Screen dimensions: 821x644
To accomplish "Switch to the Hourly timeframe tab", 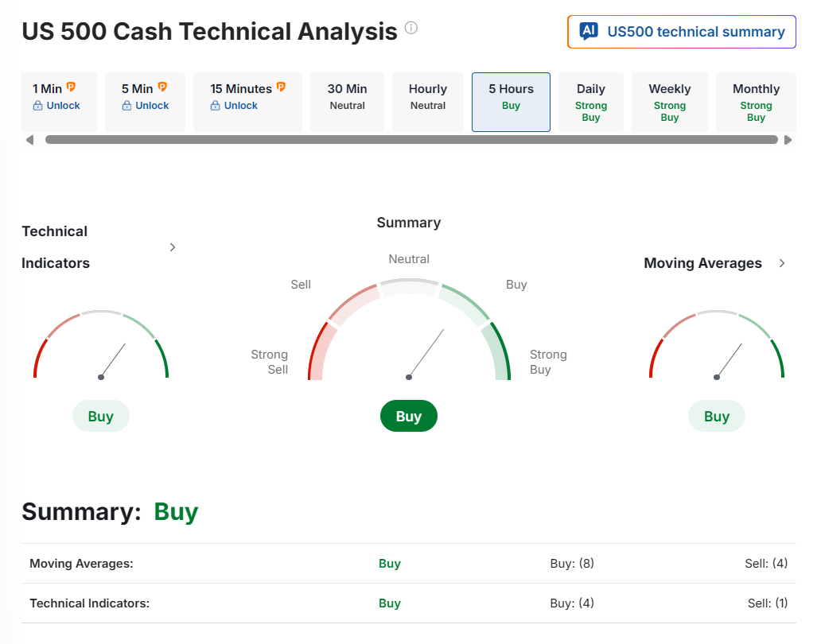I will point(428,97).
